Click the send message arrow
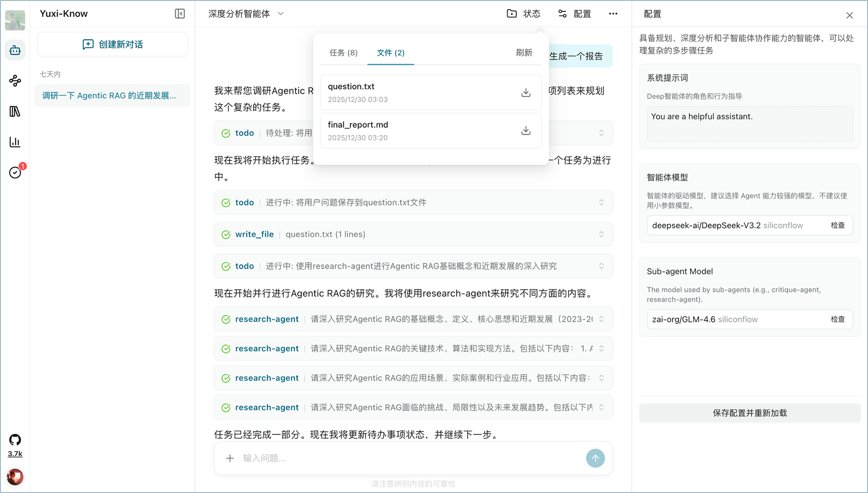 click(595, 458)
